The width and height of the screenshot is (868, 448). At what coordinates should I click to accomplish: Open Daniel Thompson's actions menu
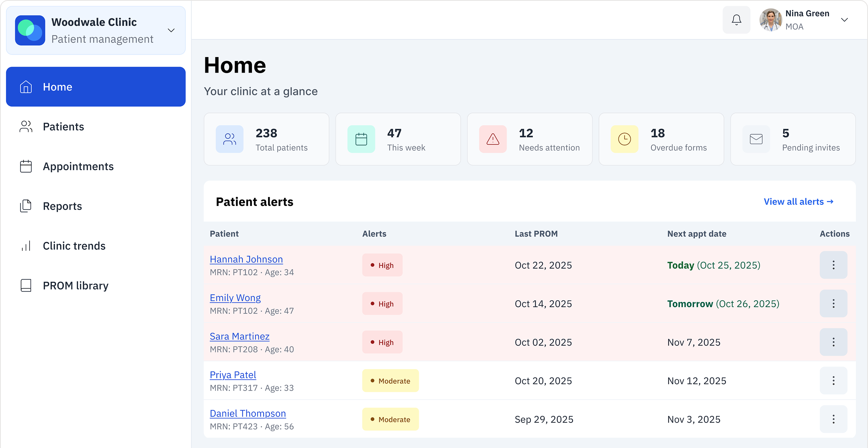click(x=833, y=419)
